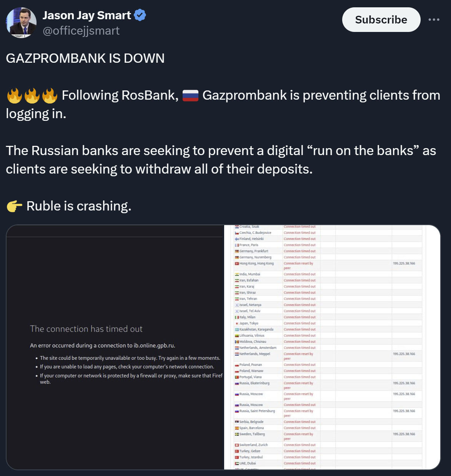Click the first fire emoji in the tweet
Viewport: 451px width, 476px height.
tap(15, 95)
